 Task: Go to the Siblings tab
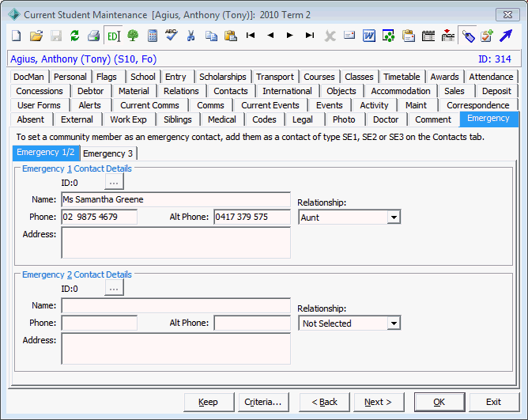coord(178,119)
